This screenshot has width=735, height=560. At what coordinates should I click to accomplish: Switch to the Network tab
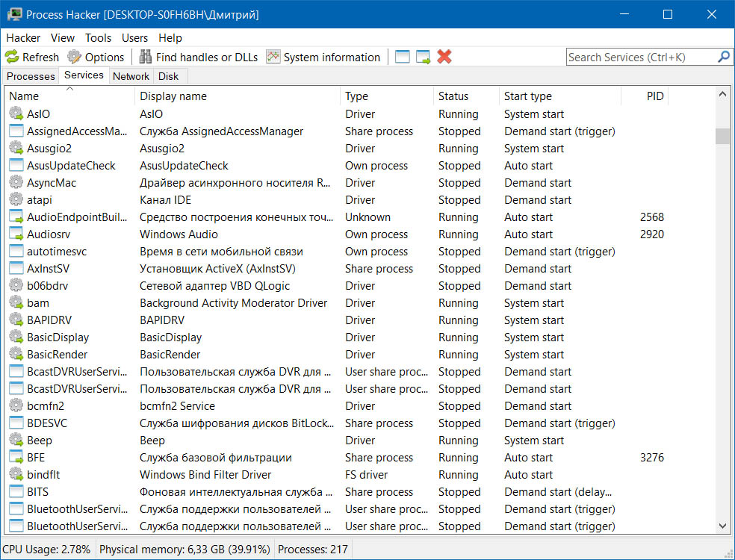click(131, 76)
